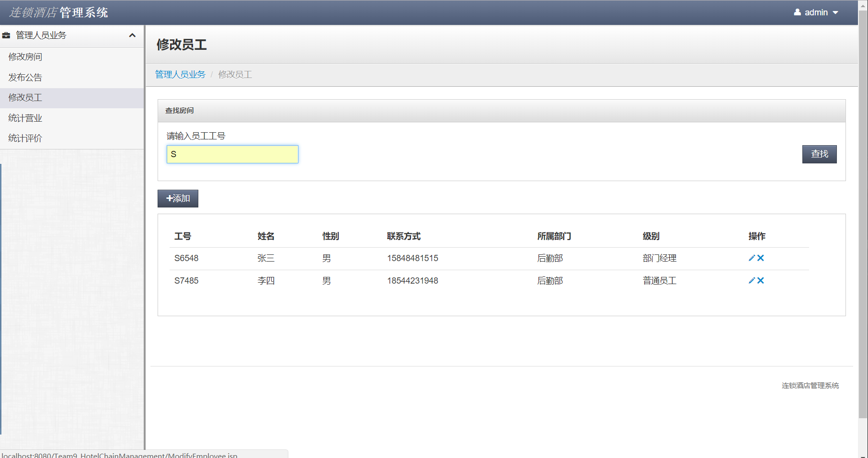Click 后勤部 in 李四's row
Viewport: 868px width, 458px height.
pos(550,281)
